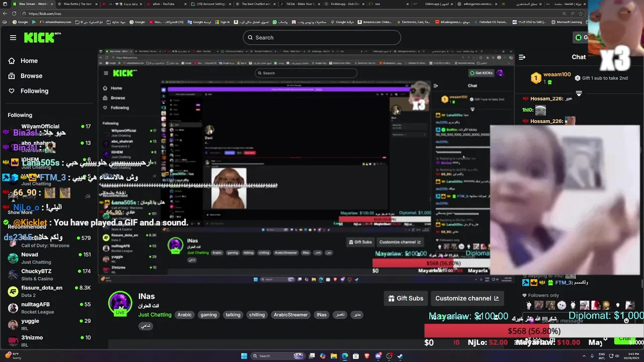The width and height of the screenshot is (644, 362).
Task: Click the green Chat send button
Action: point(625,339)
